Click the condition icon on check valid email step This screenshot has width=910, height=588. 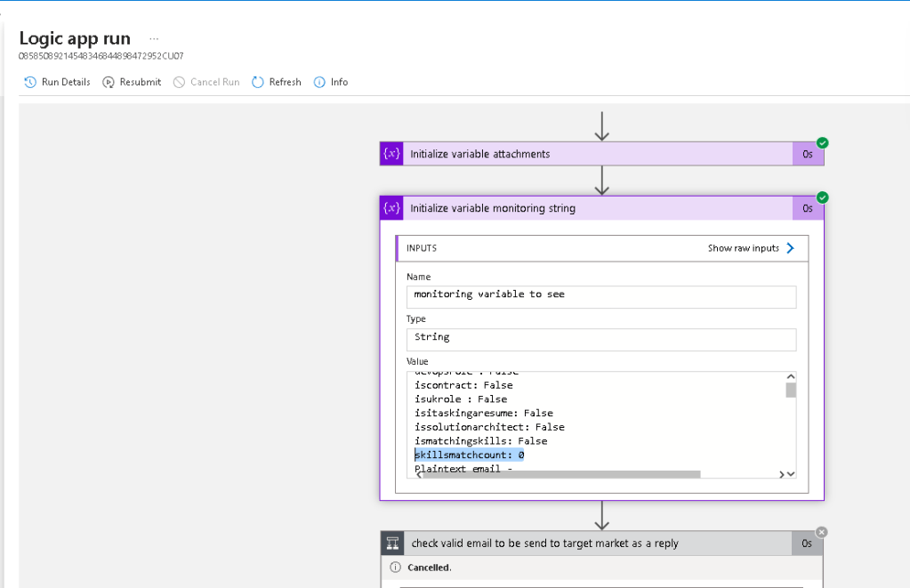pyautogui.click(x=392, y=544)
